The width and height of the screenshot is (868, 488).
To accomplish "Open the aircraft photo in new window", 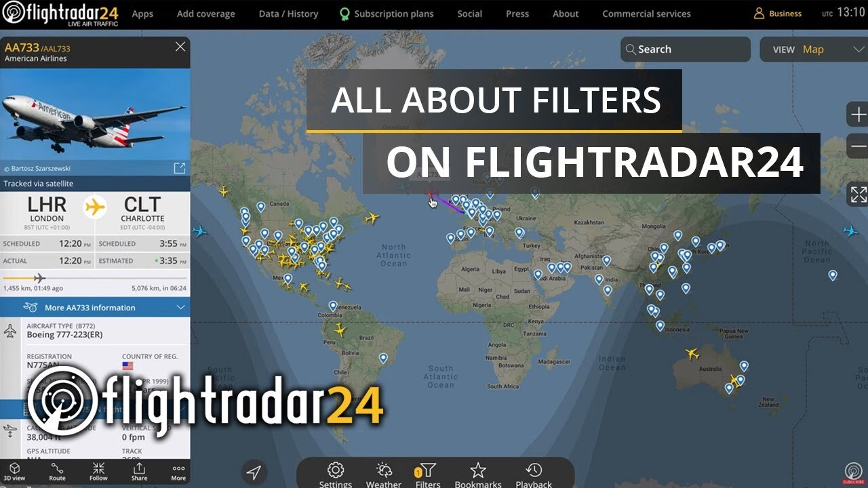I will click(178, 167).
